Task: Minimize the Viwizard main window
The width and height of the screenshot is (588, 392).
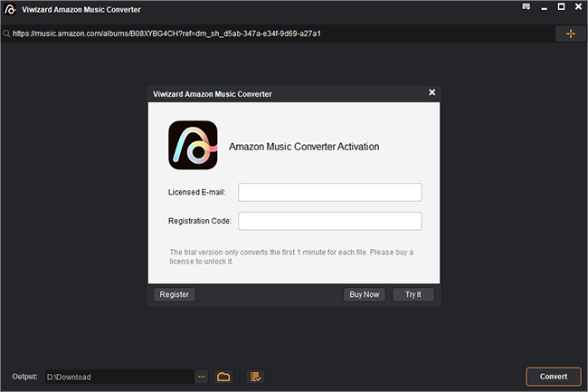Action: 544,7
